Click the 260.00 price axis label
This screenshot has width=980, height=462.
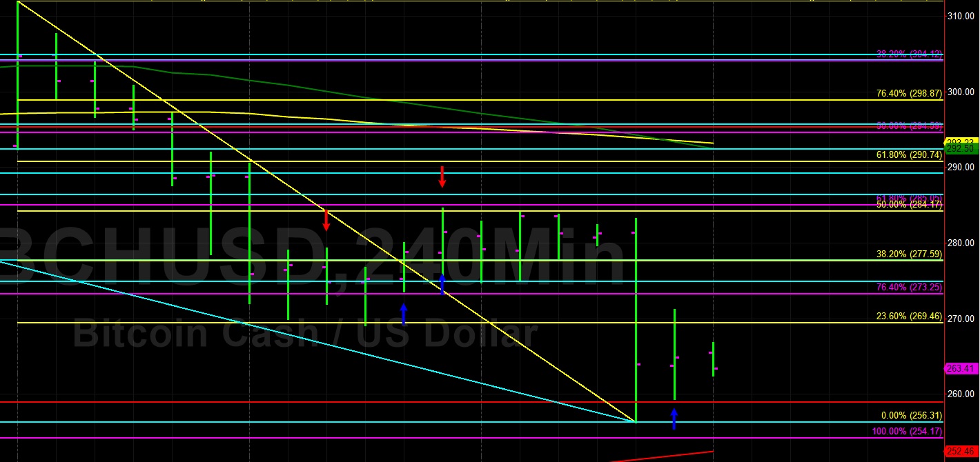coord(960,394)
